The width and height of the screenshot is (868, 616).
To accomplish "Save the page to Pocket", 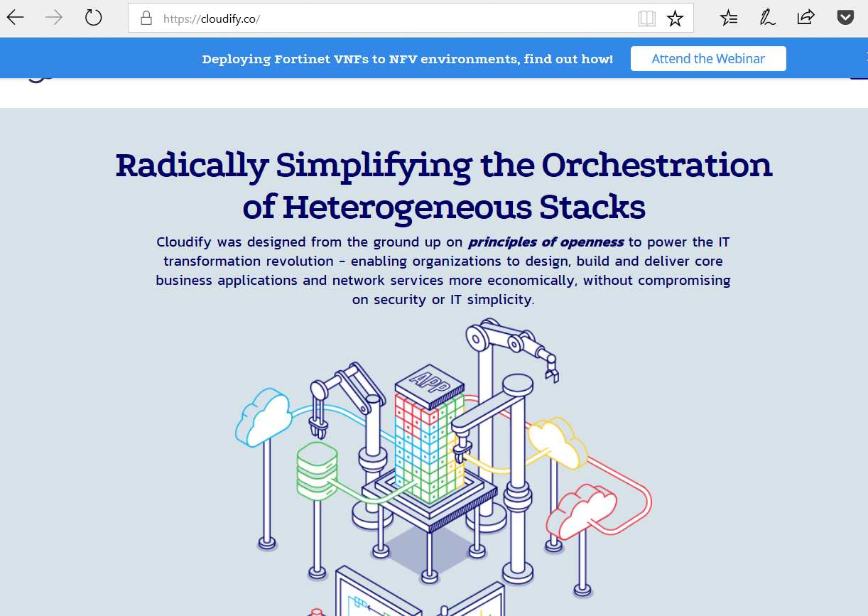I will tap(845, 17).
